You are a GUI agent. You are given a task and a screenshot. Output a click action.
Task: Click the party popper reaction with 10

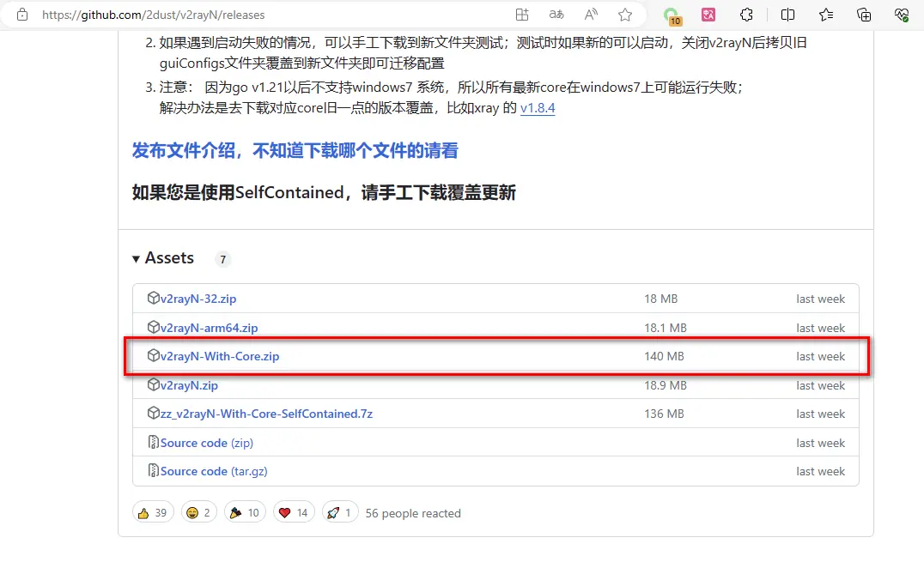245,512
